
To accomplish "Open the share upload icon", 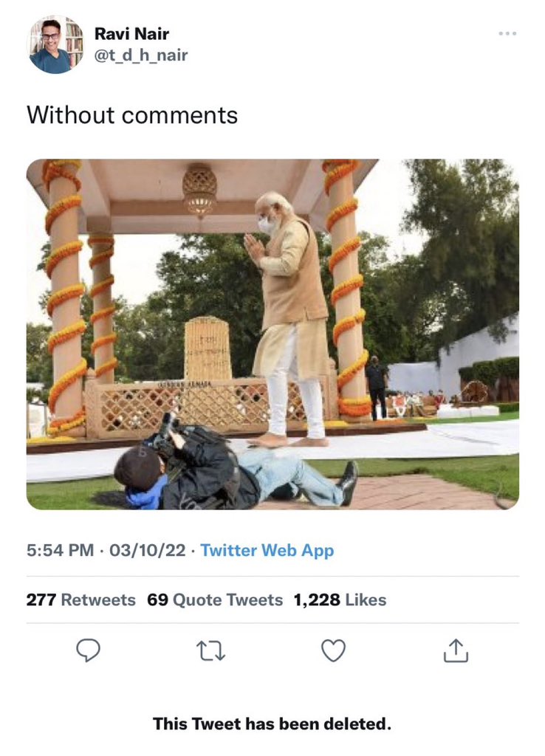I will (x=456, y=650).
